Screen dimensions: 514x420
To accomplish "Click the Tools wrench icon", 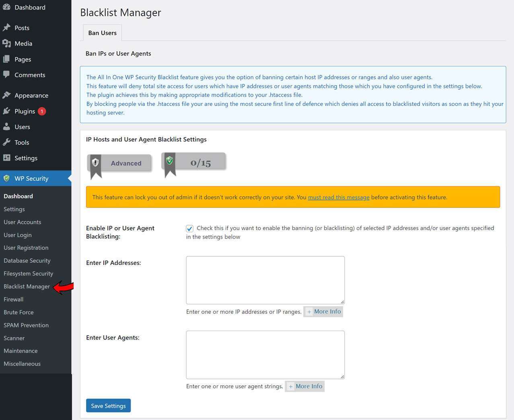I will (6, 142).
